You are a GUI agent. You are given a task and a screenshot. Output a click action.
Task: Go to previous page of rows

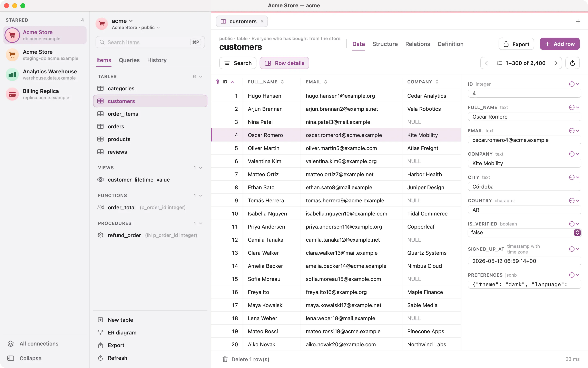point(487,63)
